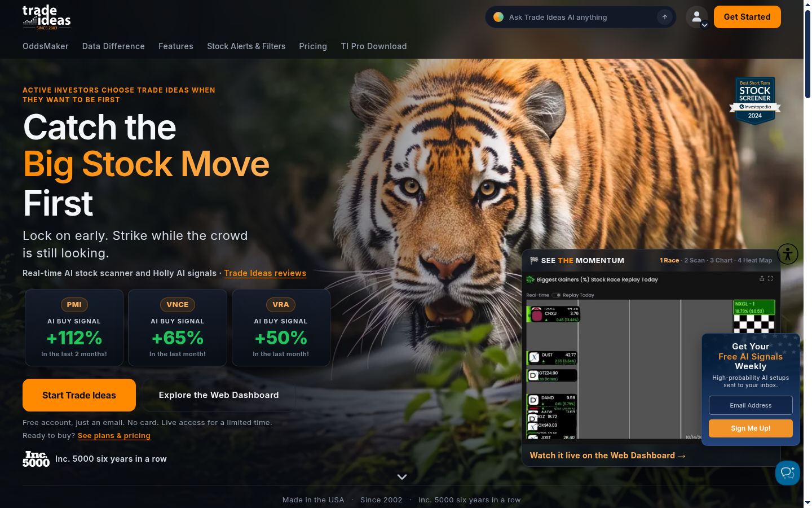Toggle the Real-time / Replay Today switch
The height and width of the screenshot is (508, 812).
click(556, 295)
